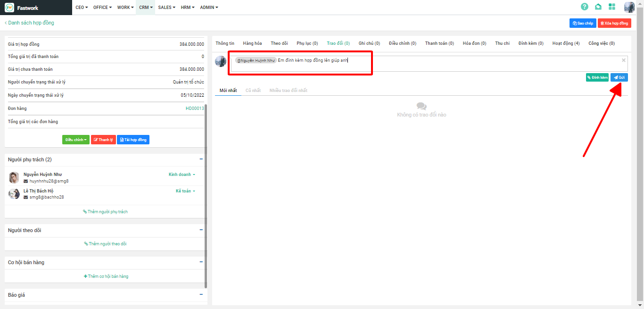Click Nguyễn Huỳnh Như's avatar photo
Viewport: 644px width, 309px height.
14,177
